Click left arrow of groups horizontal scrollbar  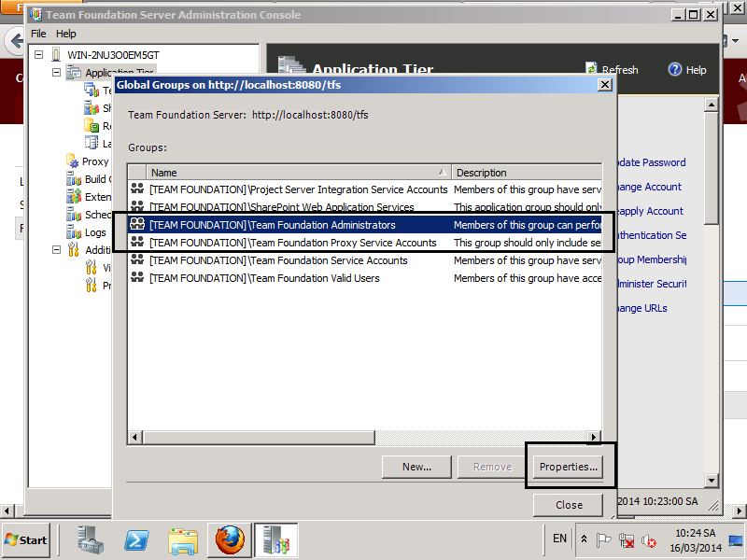[x=134, y=437]
